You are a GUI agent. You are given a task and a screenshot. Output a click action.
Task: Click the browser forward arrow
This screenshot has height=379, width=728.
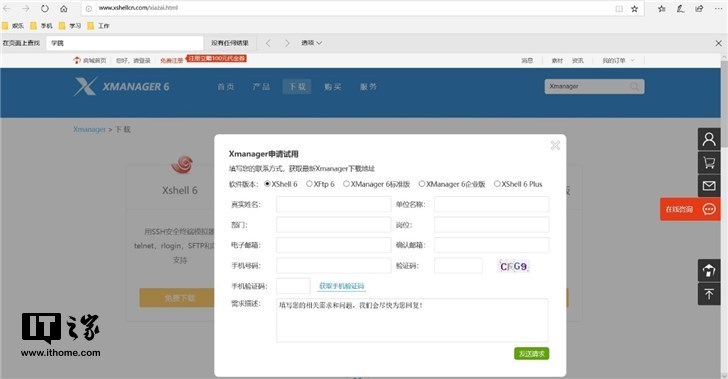click(x=26, y=8)
